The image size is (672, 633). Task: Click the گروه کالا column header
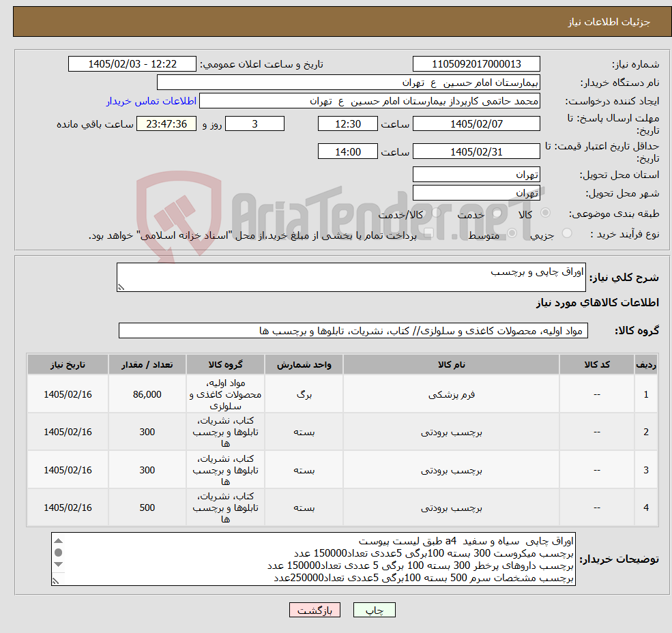tap(225, 364)
